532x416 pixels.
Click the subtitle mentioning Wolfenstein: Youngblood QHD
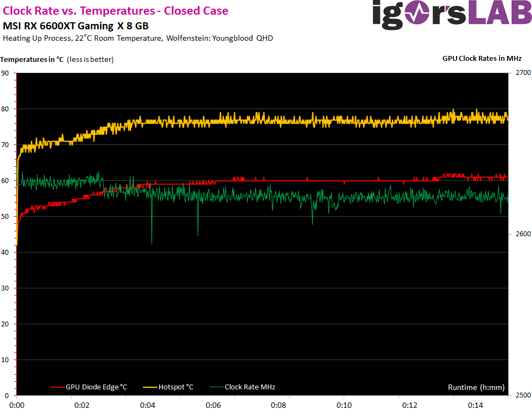coord(138,39)
